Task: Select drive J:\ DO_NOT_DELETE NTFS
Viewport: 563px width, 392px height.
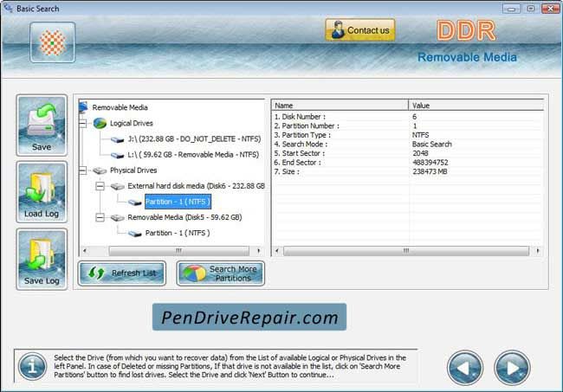Action: pos(194,138)
